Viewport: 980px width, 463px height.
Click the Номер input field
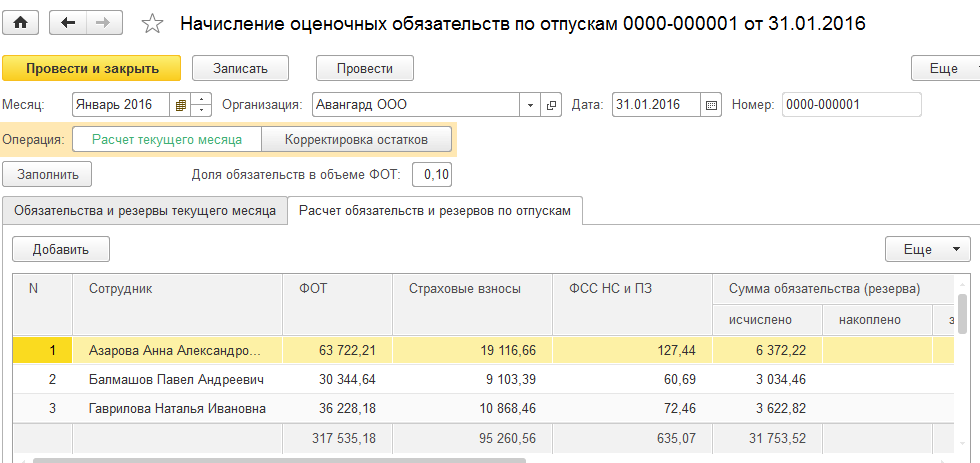pyautogui.click(x=850, y=104)
